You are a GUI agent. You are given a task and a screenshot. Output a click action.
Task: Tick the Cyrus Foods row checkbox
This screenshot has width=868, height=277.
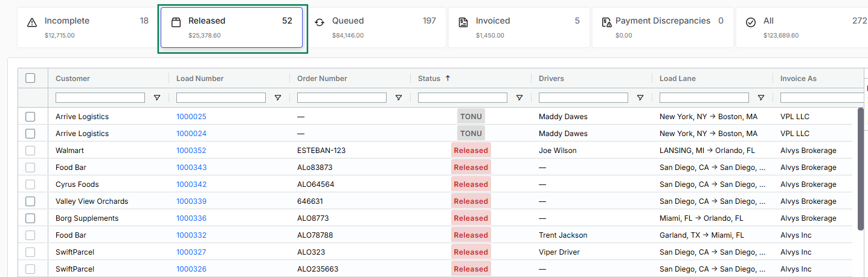click(x=30, y=184)
